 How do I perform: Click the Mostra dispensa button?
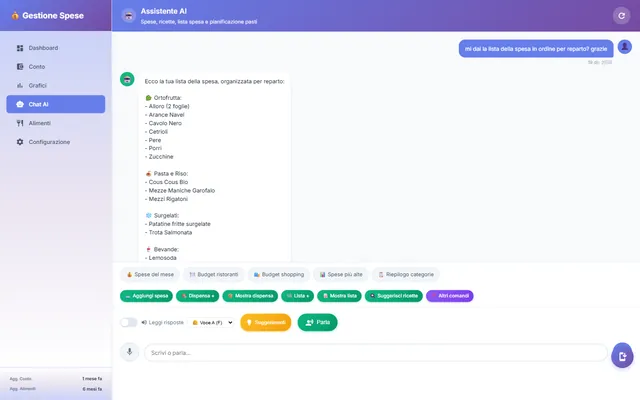[250, 296]
